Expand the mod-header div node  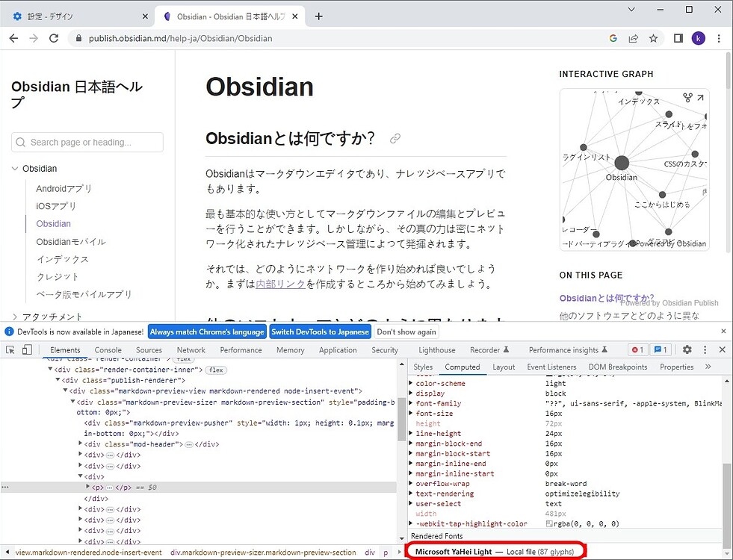coord(81,444)
